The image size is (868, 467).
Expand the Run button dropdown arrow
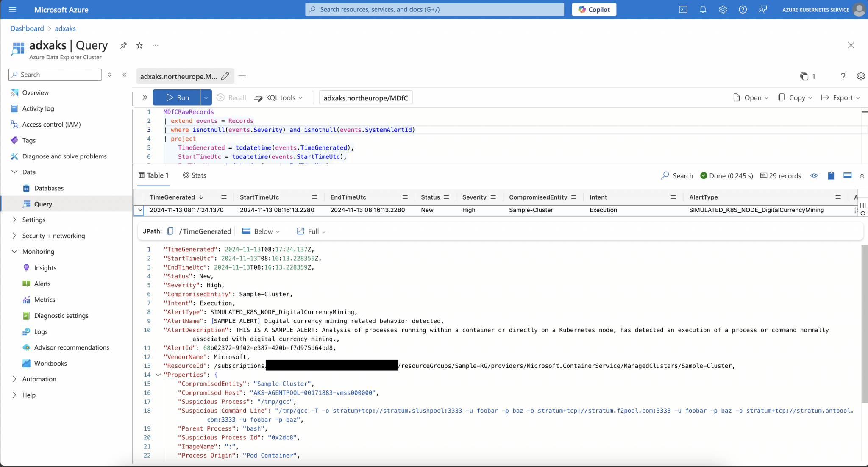206,97
